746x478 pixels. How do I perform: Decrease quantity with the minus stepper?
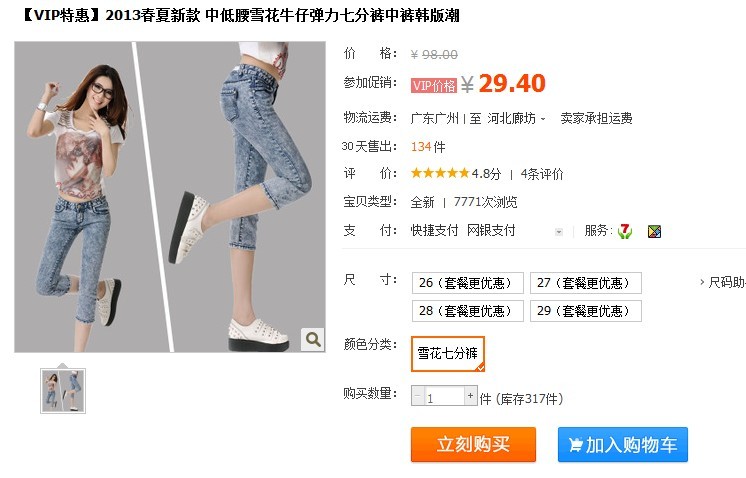pos(418,395)
